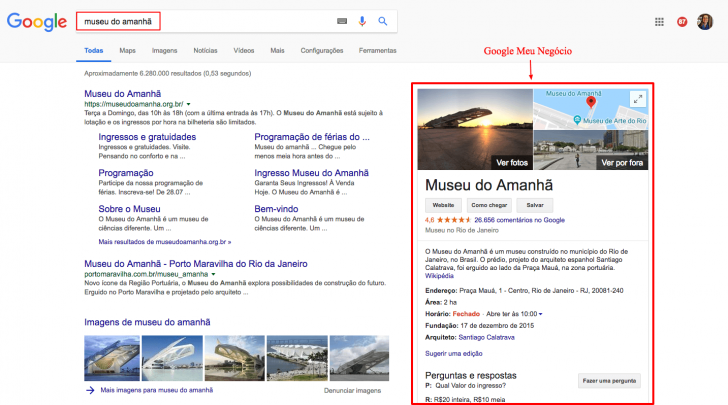Click Sugerir uma edição link

[x=454, y=353]
